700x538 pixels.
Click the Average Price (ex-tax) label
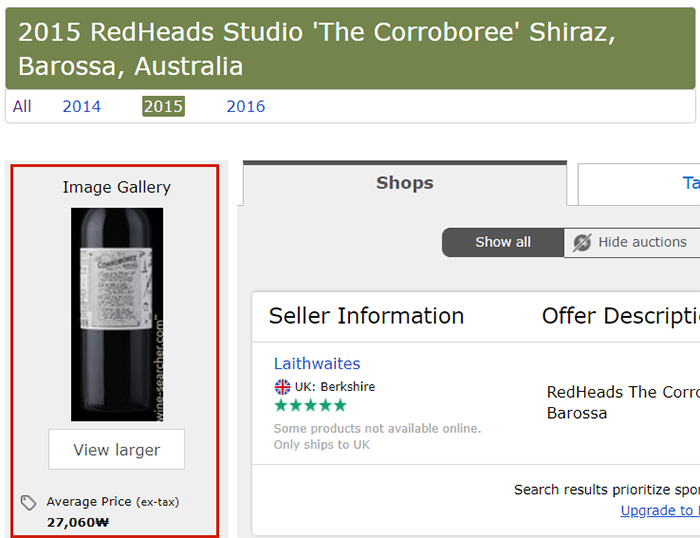(113, 502)
